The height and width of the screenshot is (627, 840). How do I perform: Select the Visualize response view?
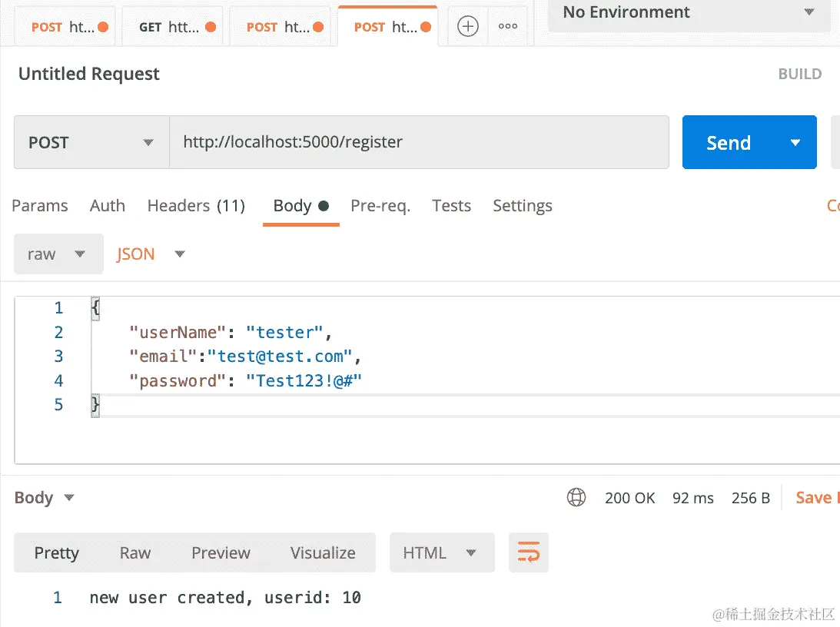323,552
